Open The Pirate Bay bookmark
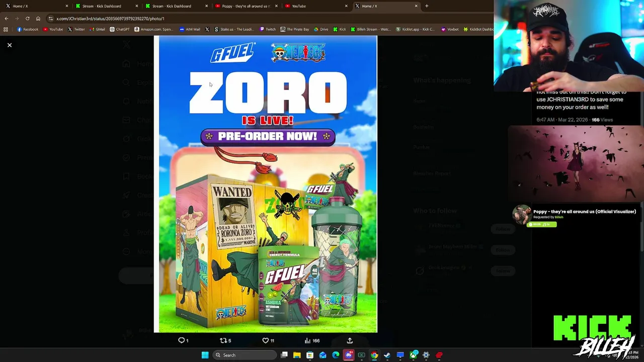 coord(295,29)
